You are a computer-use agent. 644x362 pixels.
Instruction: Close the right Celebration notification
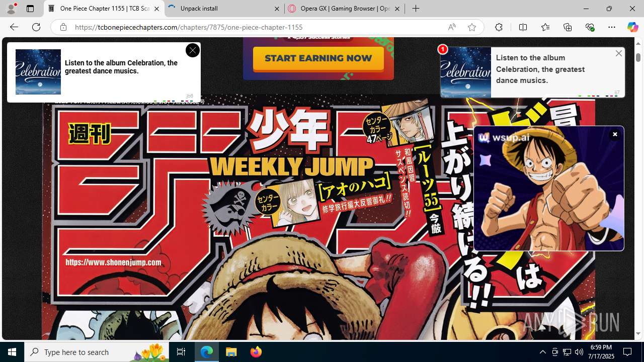tap(619, 53)
